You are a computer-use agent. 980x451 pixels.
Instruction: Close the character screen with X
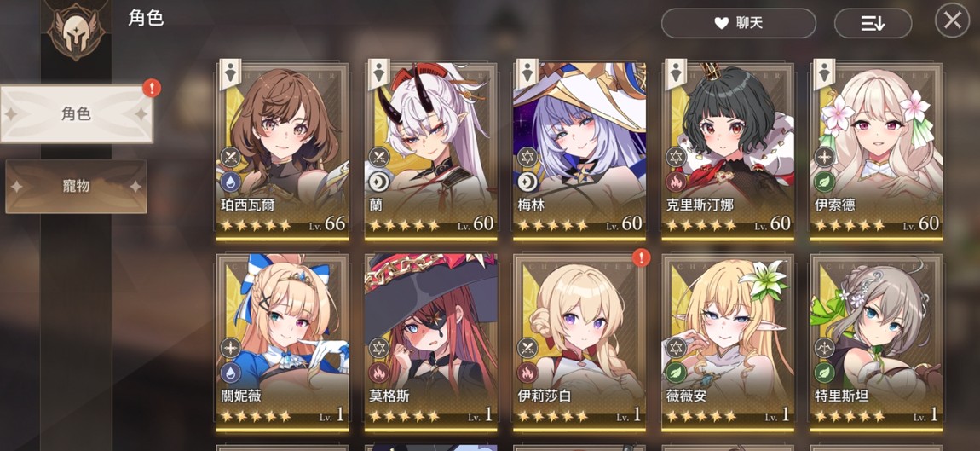click(x=952, y=20)
